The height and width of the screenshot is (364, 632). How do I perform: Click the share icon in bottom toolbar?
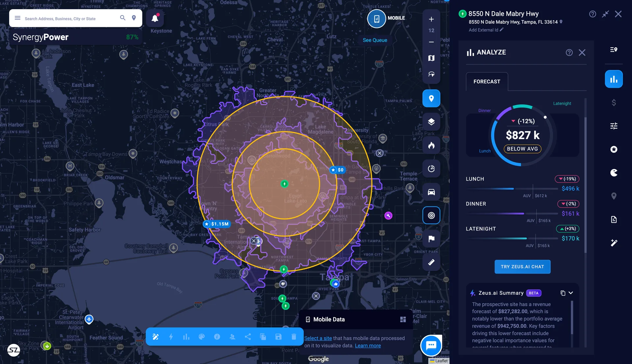tap(248, 337)
